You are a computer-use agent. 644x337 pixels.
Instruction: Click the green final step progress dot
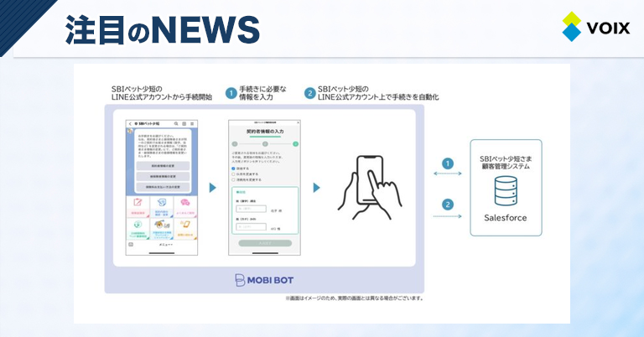[295, 144]
